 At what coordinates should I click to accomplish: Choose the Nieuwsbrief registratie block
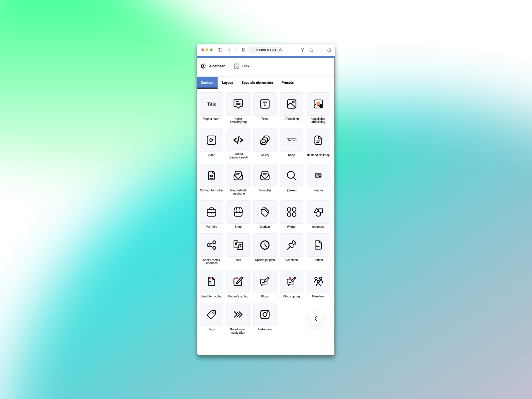coord(238,176)
